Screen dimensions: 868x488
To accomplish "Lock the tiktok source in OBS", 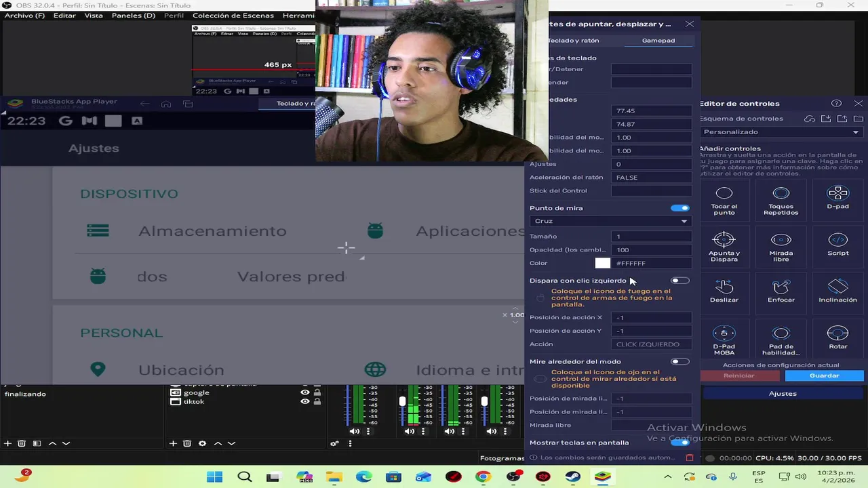I will 317,401.
